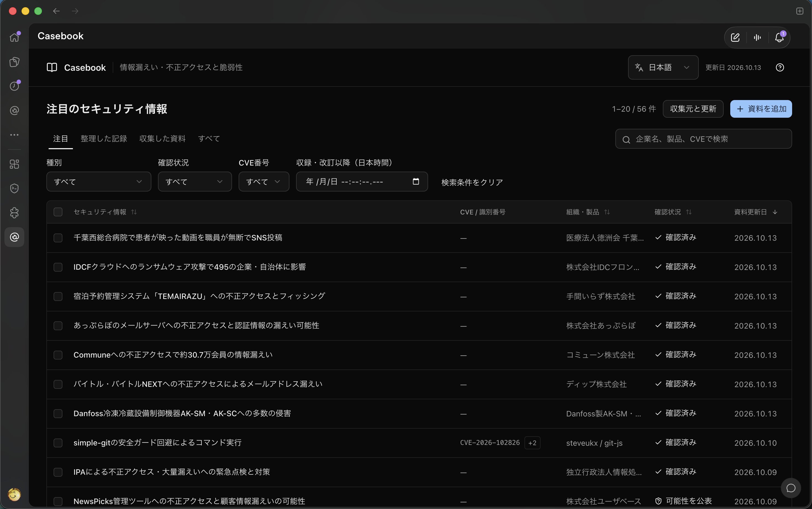Image resolution: width=812 pixels, height=509 pixels.
Task: Check the simple-git row checkbox
Action: point(58,443)
